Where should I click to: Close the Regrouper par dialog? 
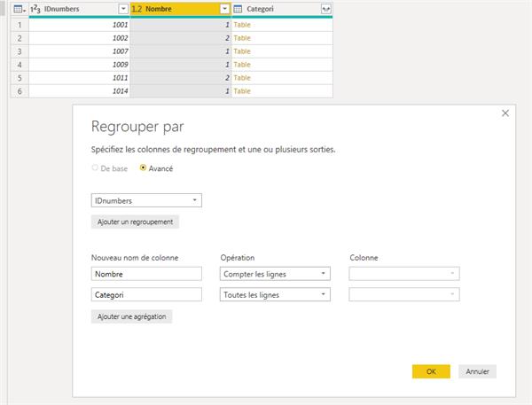[x=505, y=113]
